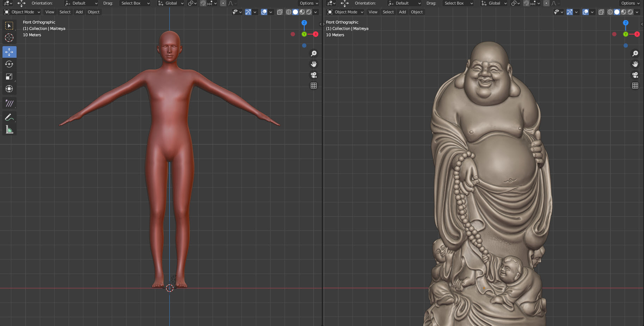Toggle camera view in left viewport
The width and height of the screenshot is (644, 326).
click(x=314, y=75)
